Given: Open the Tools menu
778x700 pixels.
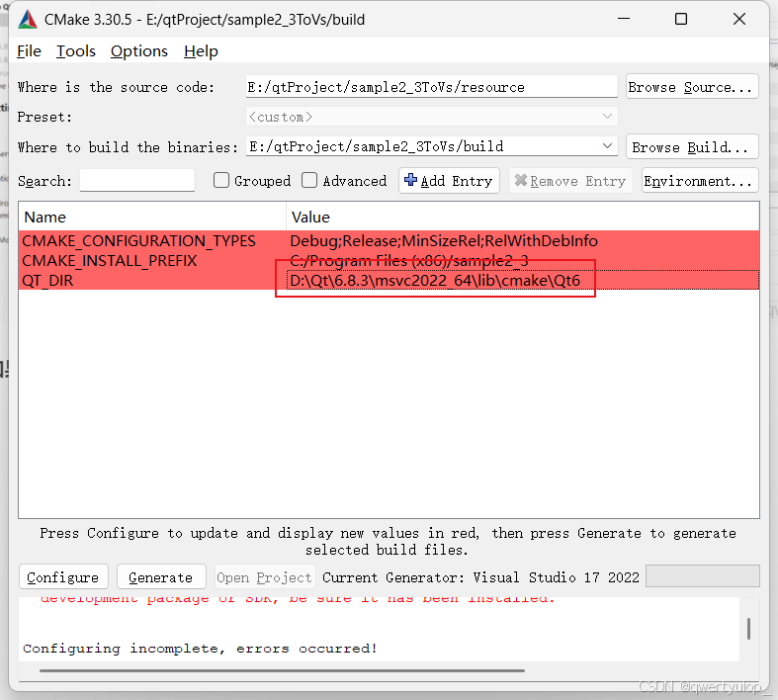Looking at the screenshot, I should pyautogui.click(x=75, y=51).
